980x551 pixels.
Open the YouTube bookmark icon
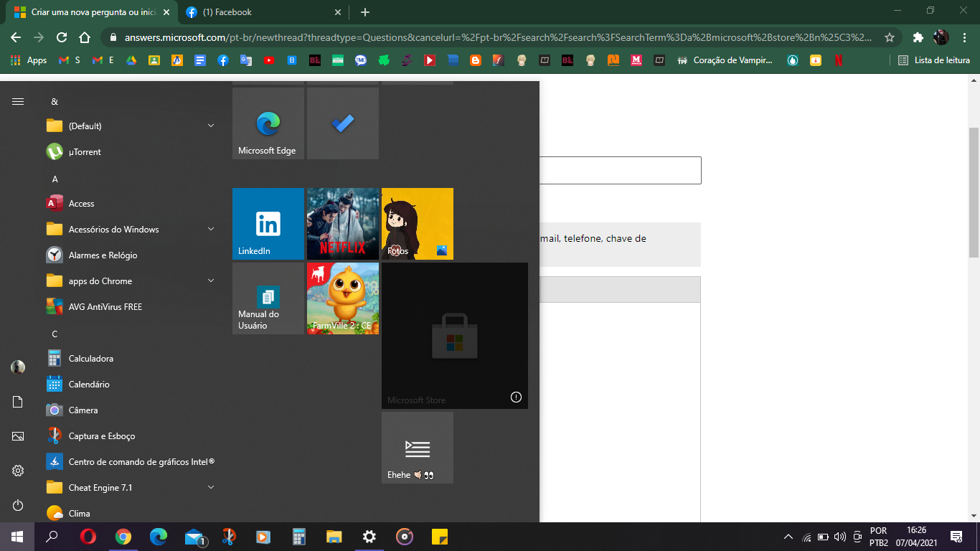[268, 60]
